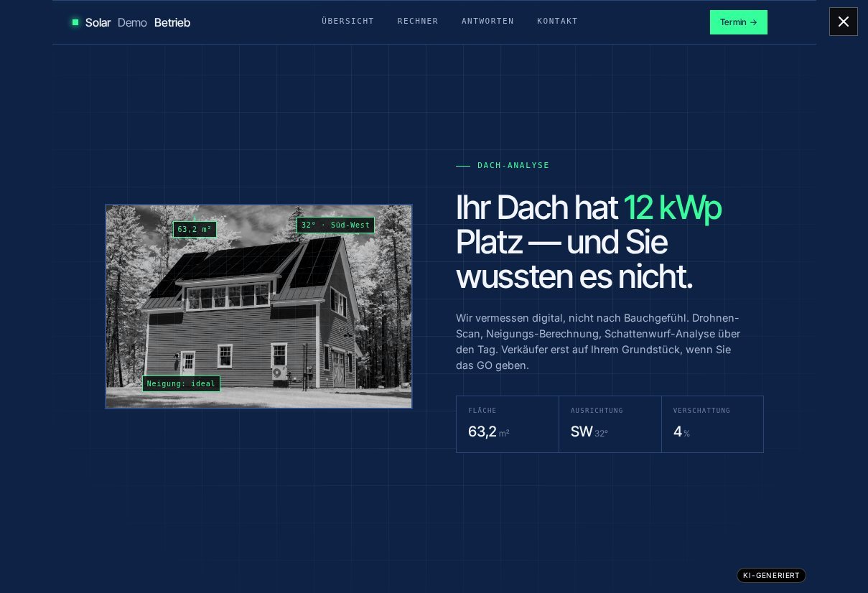This screenshot has width=868, height=593.
Task: Close the preview with the X button
Action: [843, 22]
